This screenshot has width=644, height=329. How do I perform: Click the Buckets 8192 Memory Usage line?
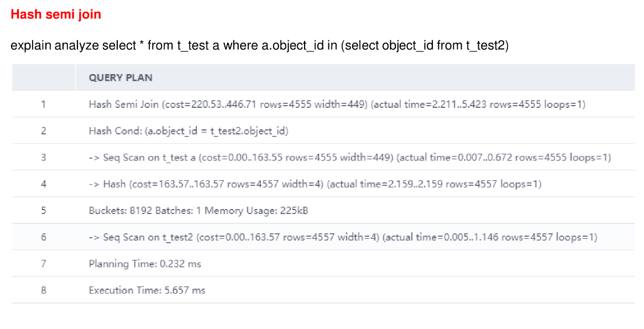[195, 211]
